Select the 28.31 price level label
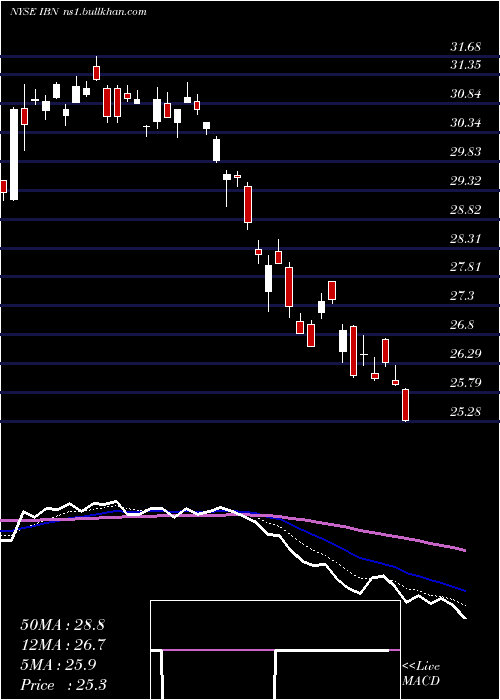Screen dimensions: 500x700 click(465, 238)
